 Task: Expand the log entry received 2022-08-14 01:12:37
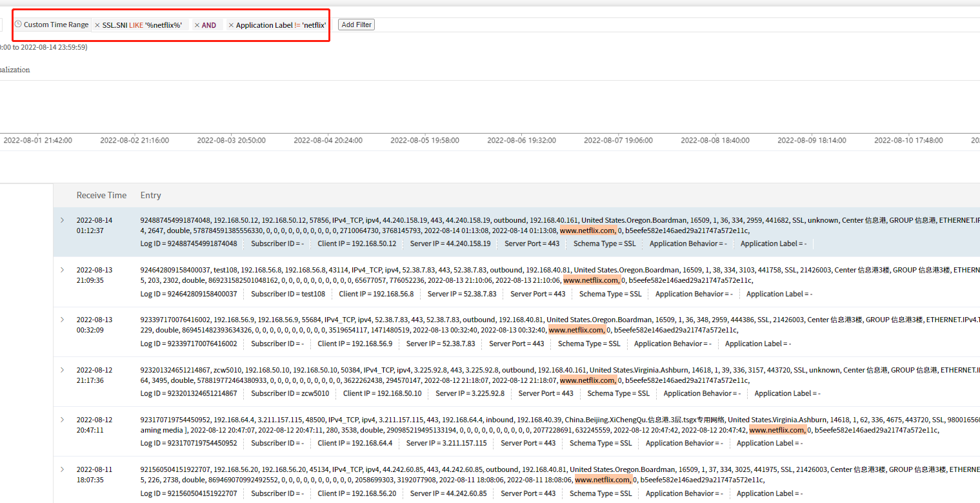pyautogui.click(x=62, y=220)
